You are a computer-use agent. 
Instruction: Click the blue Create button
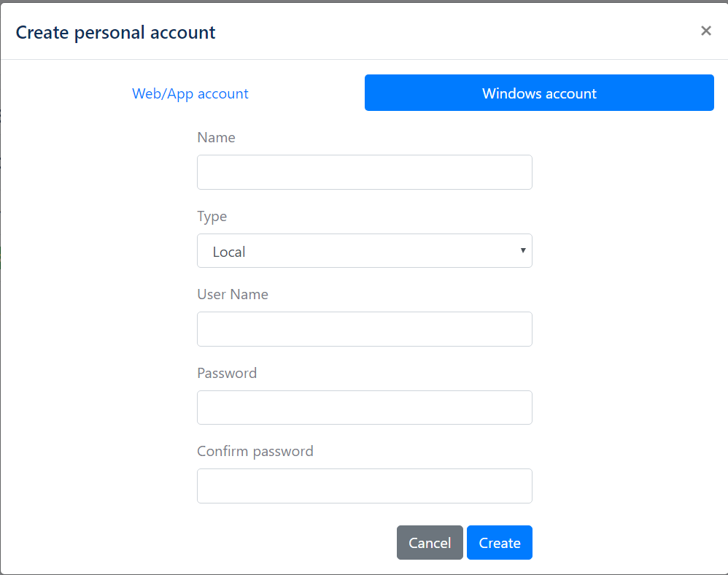tap(500, 542)
